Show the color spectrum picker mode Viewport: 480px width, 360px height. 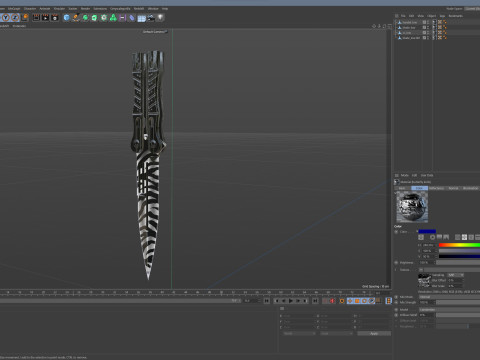pyautogui.click(x=439, y=237)
